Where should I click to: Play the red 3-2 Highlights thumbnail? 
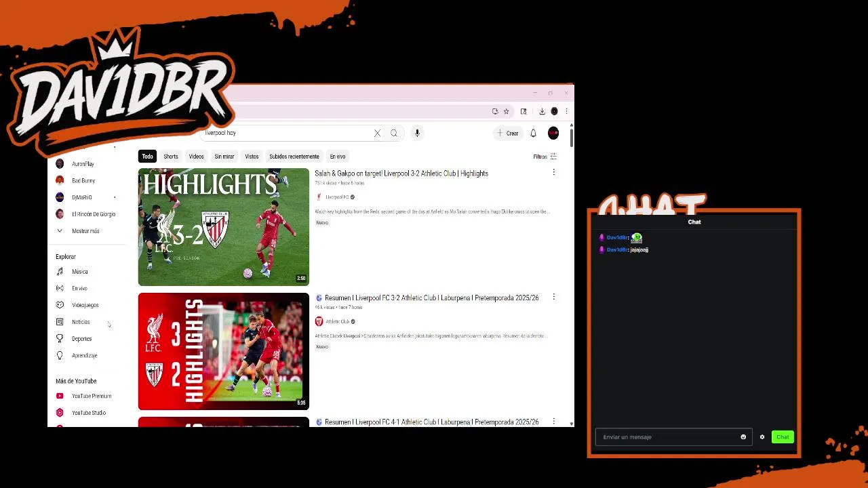(x=224, y=351)
